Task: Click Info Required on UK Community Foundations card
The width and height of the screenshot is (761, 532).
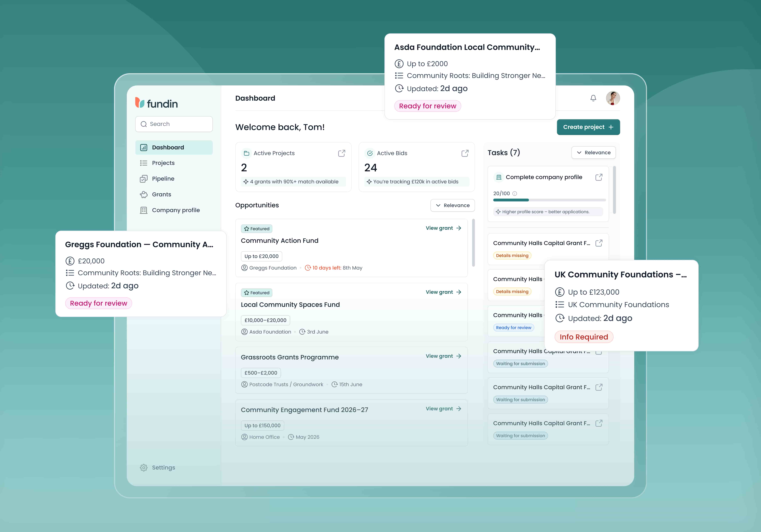Action: click(584, 337)
